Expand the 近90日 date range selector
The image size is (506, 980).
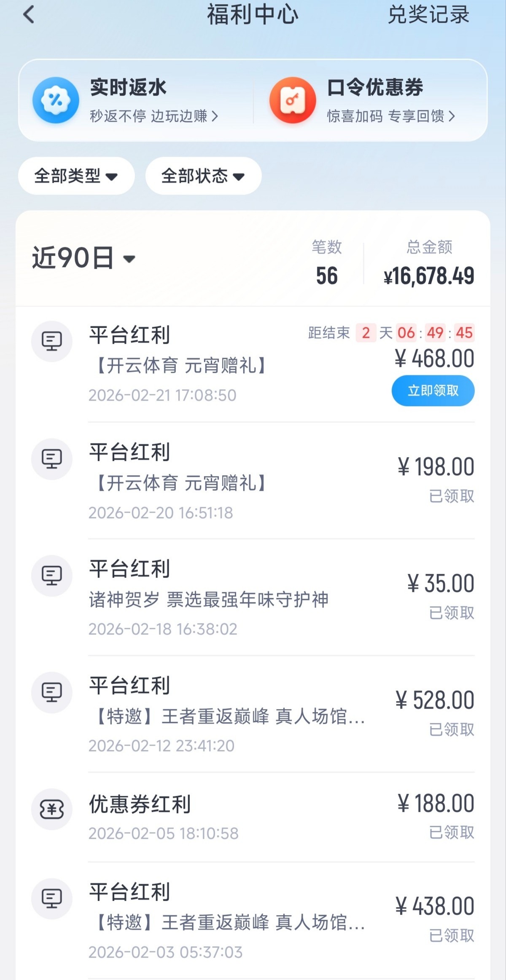coord(83,258)
